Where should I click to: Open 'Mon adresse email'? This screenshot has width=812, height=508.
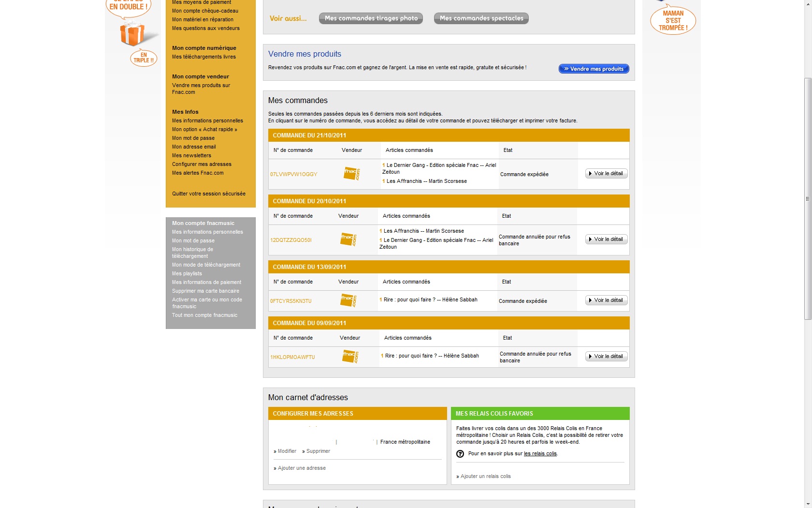194,147
